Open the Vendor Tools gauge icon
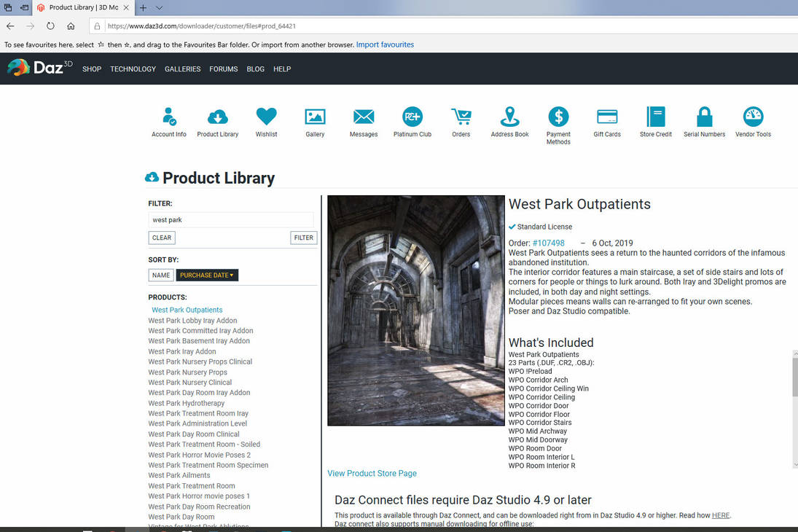798x532 pixels. (754, 117)
